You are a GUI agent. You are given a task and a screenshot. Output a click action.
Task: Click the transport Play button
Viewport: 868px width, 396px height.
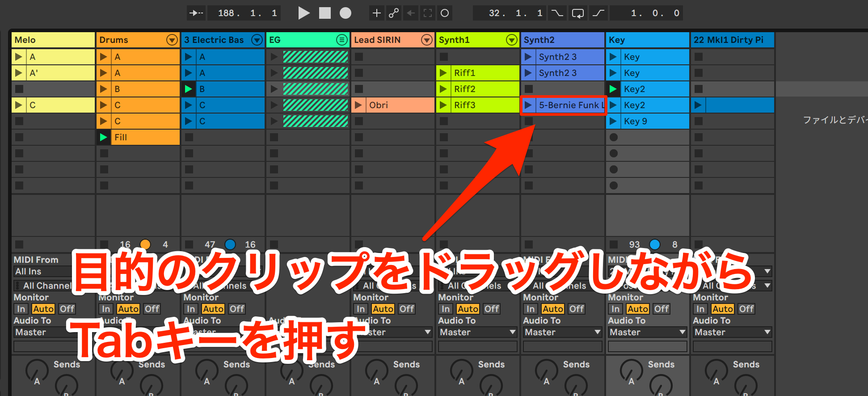click(304, 13)
